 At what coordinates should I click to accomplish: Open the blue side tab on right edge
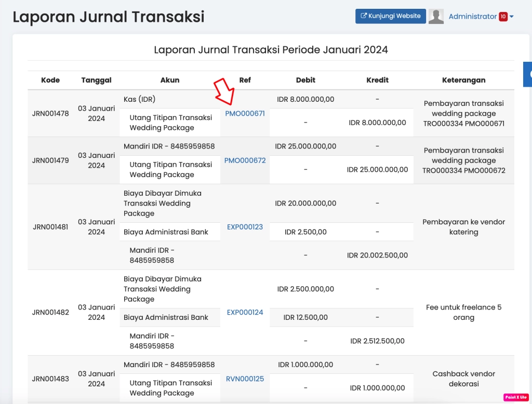click(x=527, y=74)
